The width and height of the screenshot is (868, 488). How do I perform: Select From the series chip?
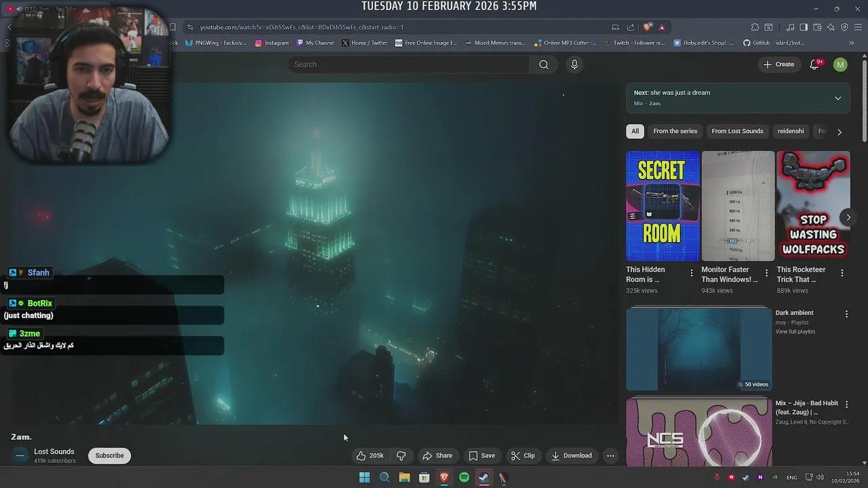coord(675,131)
